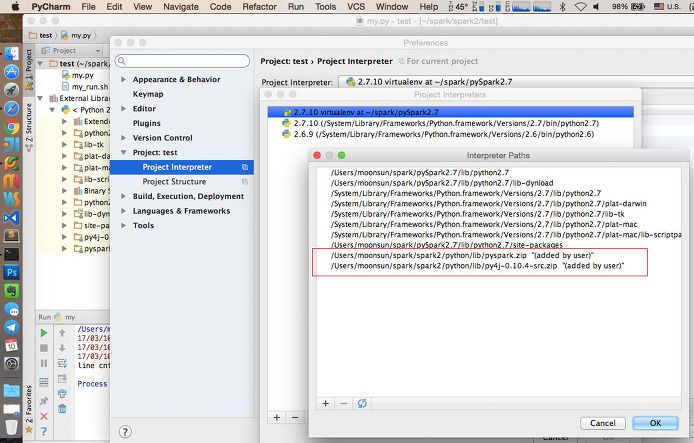Open the Trash in the dock
The height and width of the screenshot is (443, 694).
tap(12, 427)
